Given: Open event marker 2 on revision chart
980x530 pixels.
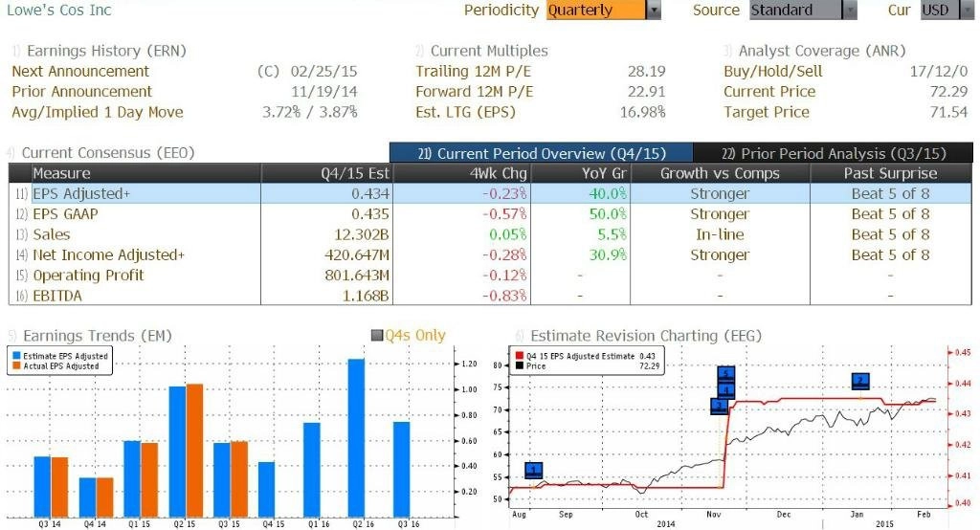Looking at the screenshot, I should [x=860, y=381].
